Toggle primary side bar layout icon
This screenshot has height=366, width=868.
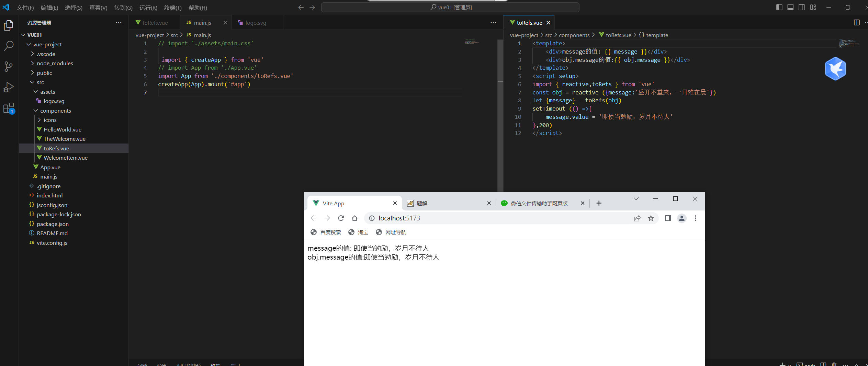(779, 7)
